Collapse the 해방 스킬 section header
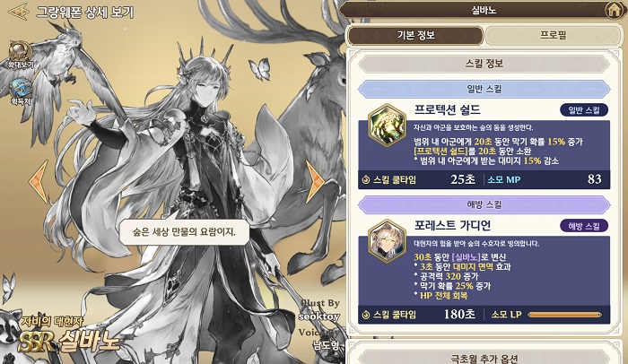628x364 pixels. pyautogui.click(x=484, y=204)
